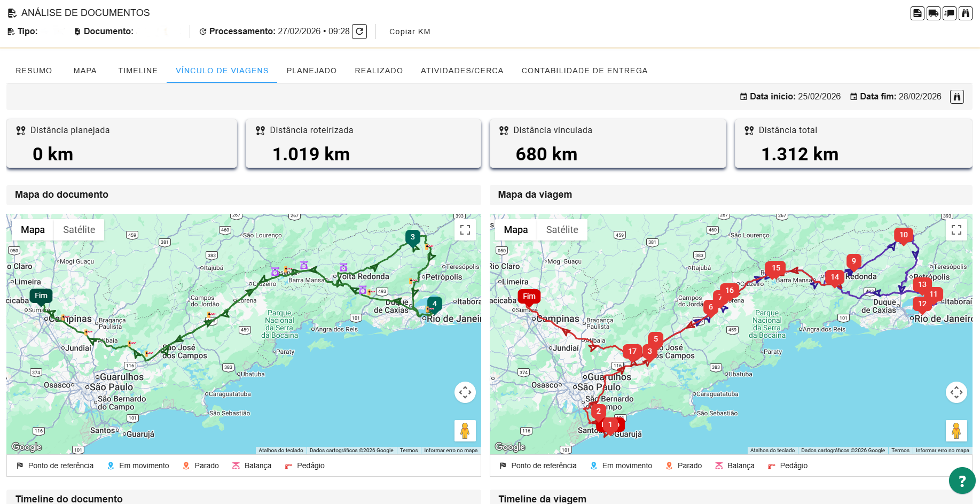
Task: Click the binoculars icon in the top-right header
Action: 965,13
